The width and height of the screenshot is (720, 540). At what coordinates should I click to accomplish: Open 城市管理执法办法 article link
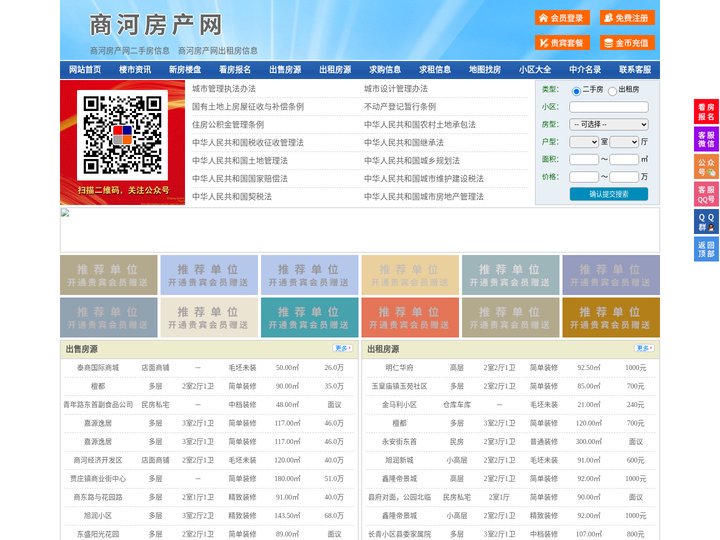click(224, 89)
